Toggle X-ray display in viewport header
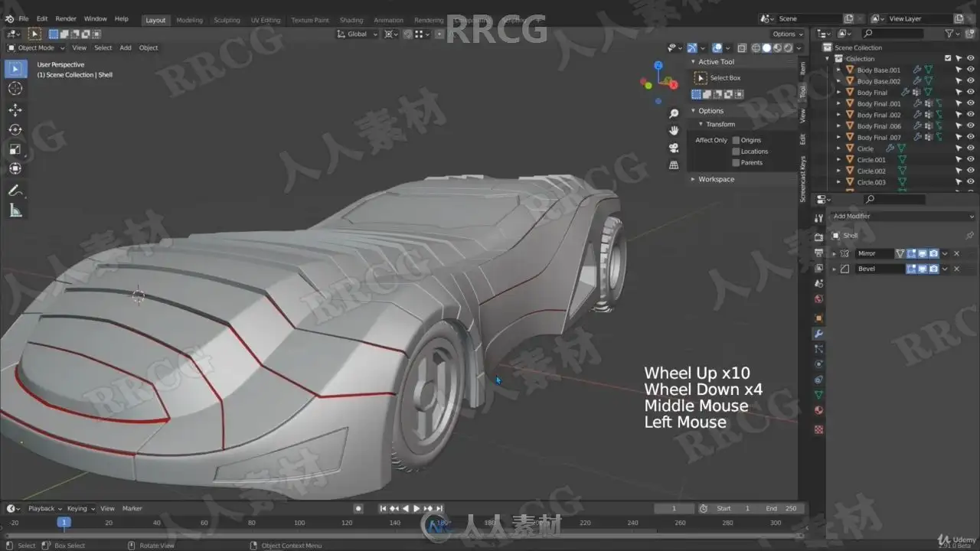This screenshot has height=551, width=980. [742, 47]
